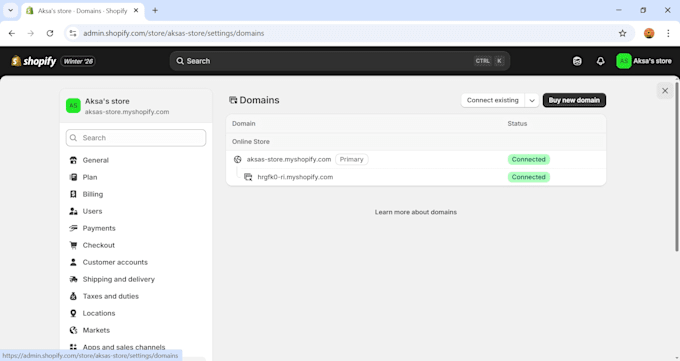Click the Domain column header
Viewport: 680px width, 361px height.
coord(243,124)
